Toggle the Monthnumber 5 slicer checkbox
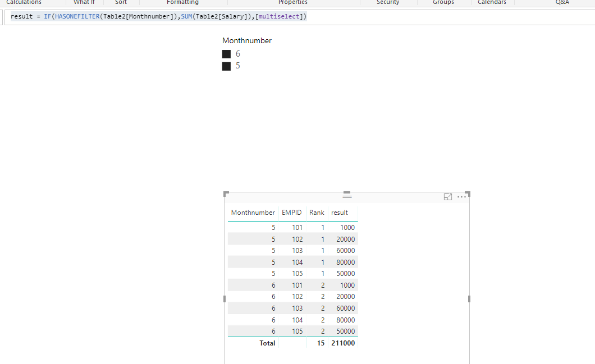595x364 pixels. [227, 66]
